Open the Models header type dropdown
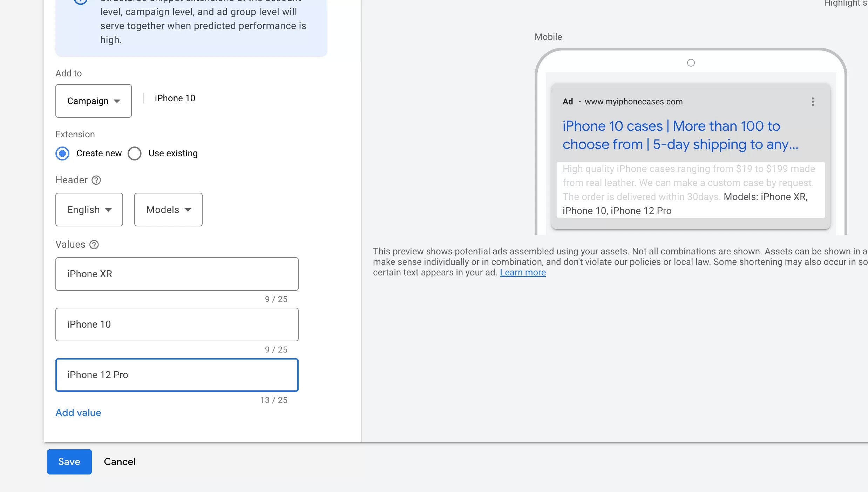 coord(168,210)
